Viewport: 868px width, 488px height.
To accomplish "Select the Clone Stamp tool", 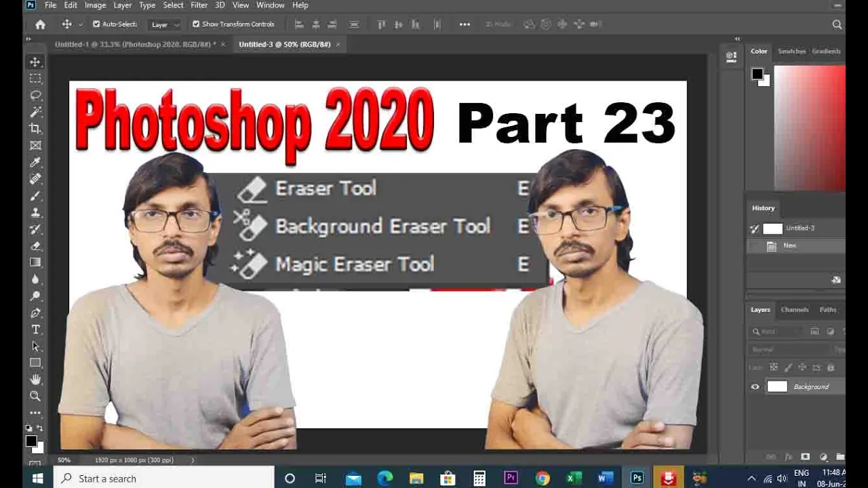I will tap(35, 212).
